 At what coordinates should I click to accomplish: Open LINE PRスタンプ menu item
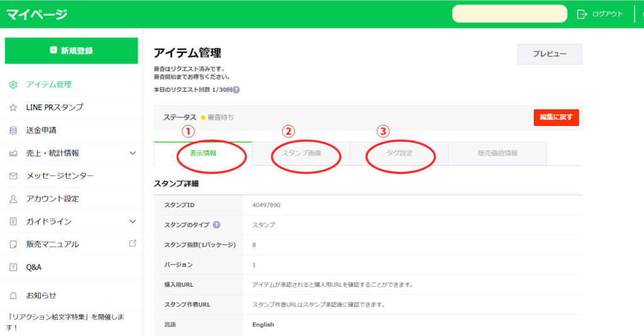tap(55, 108)
